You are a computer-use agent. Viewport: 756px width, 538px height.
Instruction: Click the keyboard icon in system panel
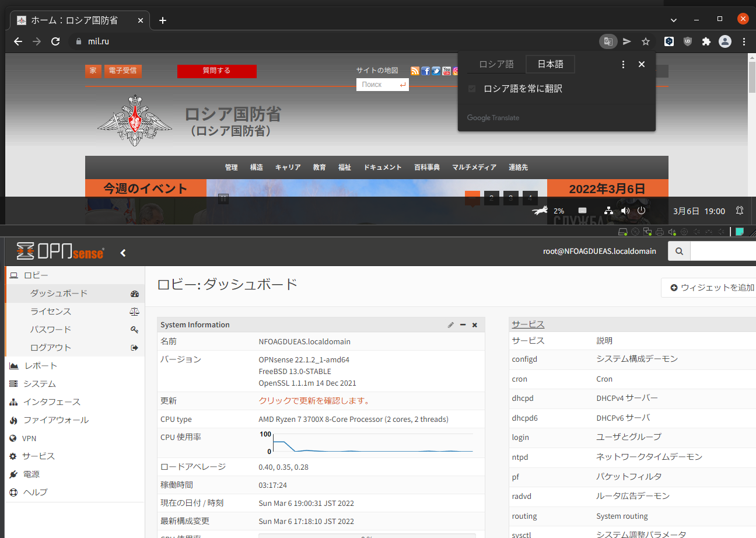[x=582, y=211]
